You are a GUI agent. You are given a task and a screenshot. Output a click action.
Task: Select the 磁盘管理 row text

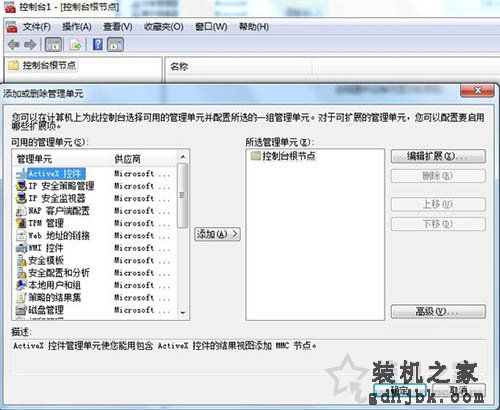[x=46, y=310]
